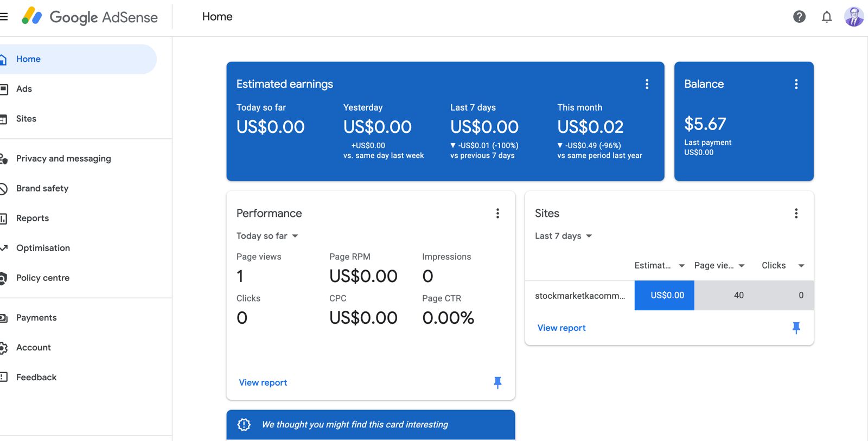Click 'We thought you might find this card interesting' banner
The height and width of the screenshot is (441, 868).
tap(371, 425)
